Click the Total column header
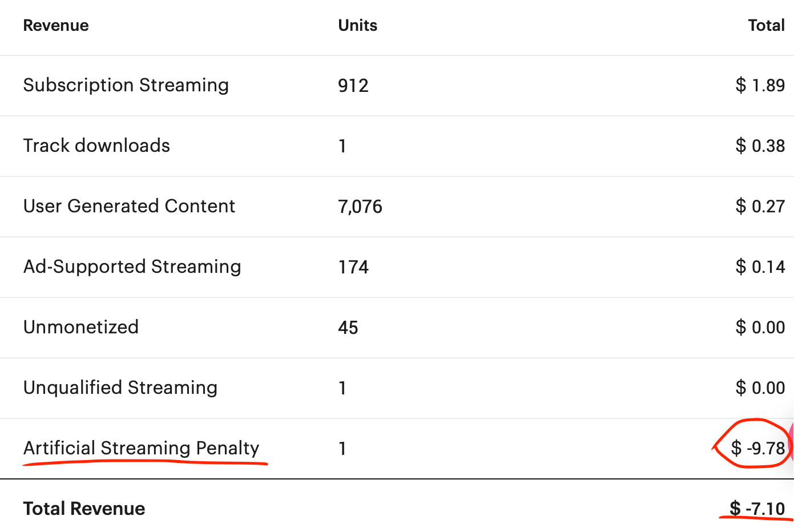Viewport: 794px width, 532px height. click(766, 26)
